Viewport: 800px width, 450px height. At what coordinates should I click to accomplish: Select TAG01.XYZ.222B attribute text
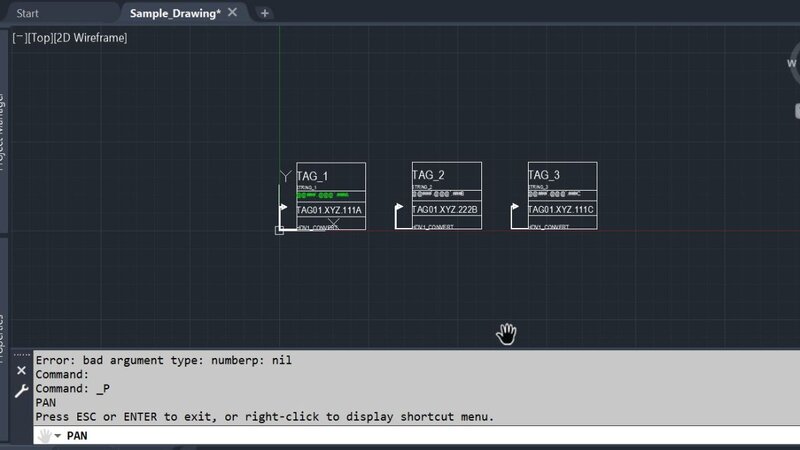pyautogui.click(x=446, y=210)
